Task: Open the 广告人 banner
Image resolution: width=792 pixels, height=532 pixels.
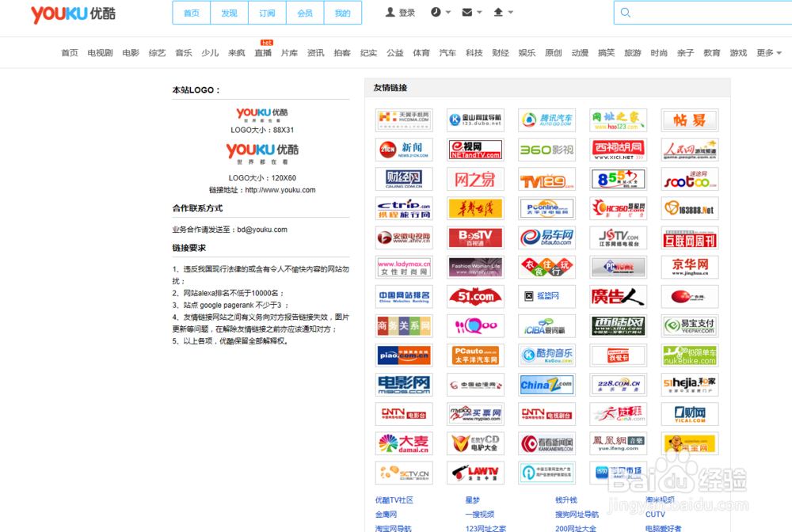Action: 619,296
